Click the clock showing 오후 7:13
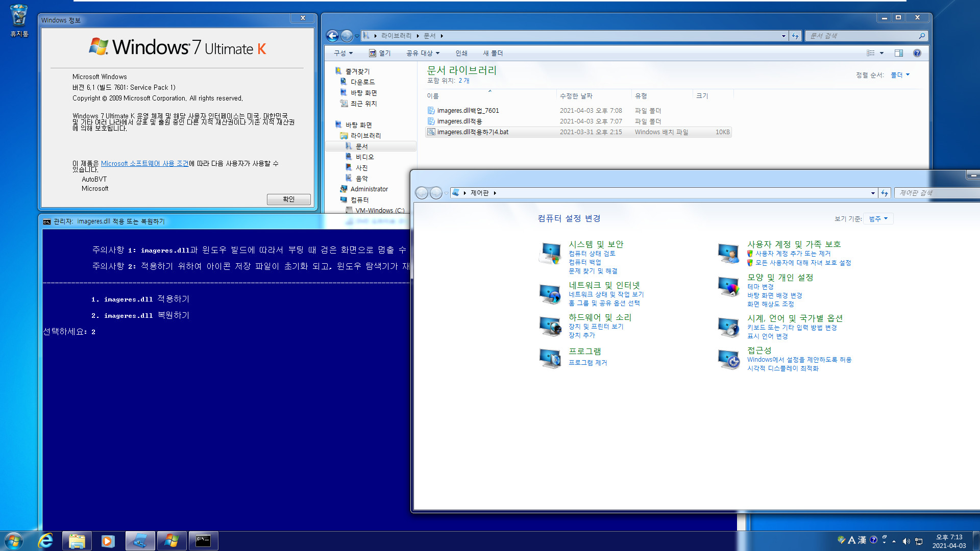The image size is (980, 551). point(949,541)
